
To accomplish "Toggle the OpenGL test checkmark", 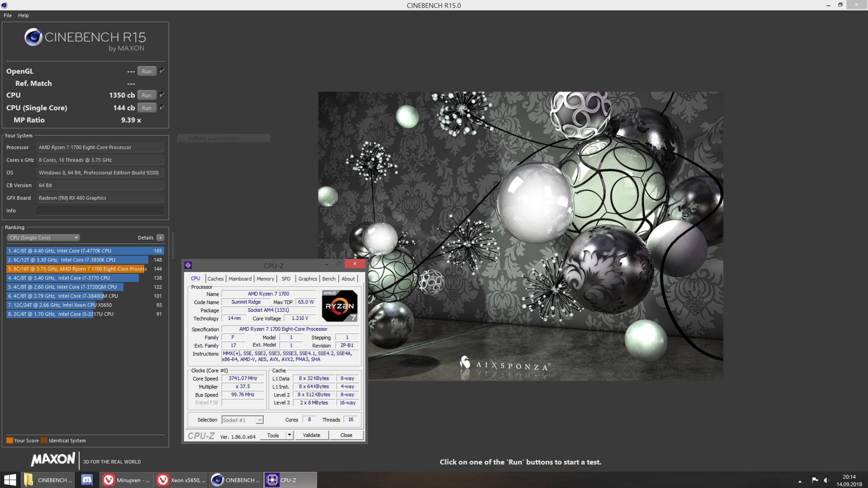I will click(x=162, y=71).
